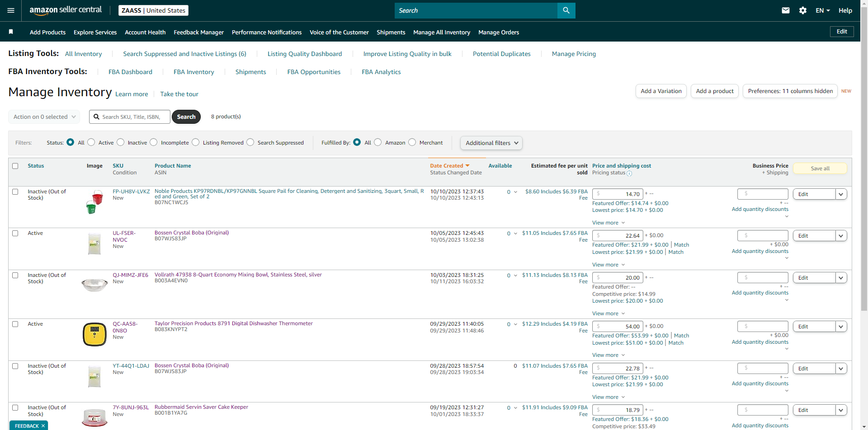The image size is (868, 430).
Task: Open Noble Products square pail image
Action: tap(94, 201)
